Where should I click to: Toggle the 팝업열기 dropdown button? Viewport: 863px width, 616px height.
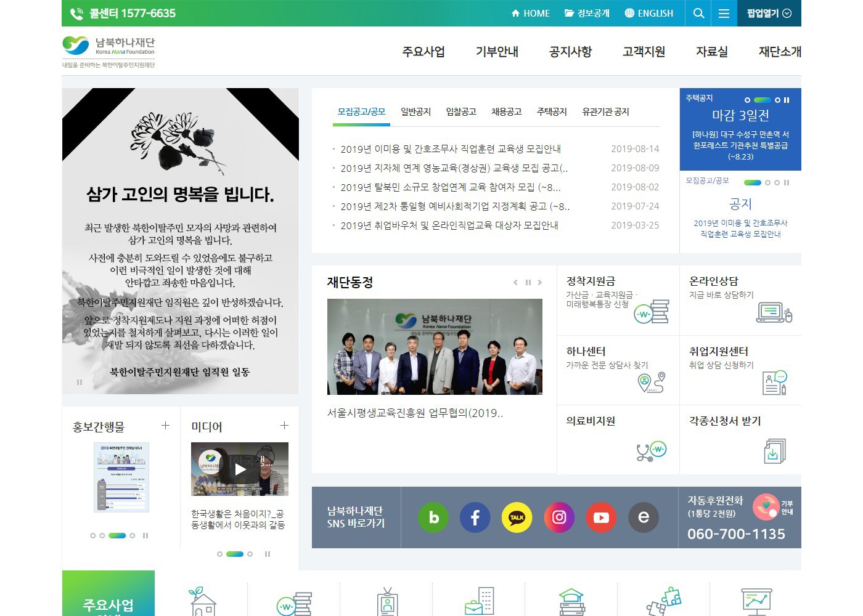point(769,14)
